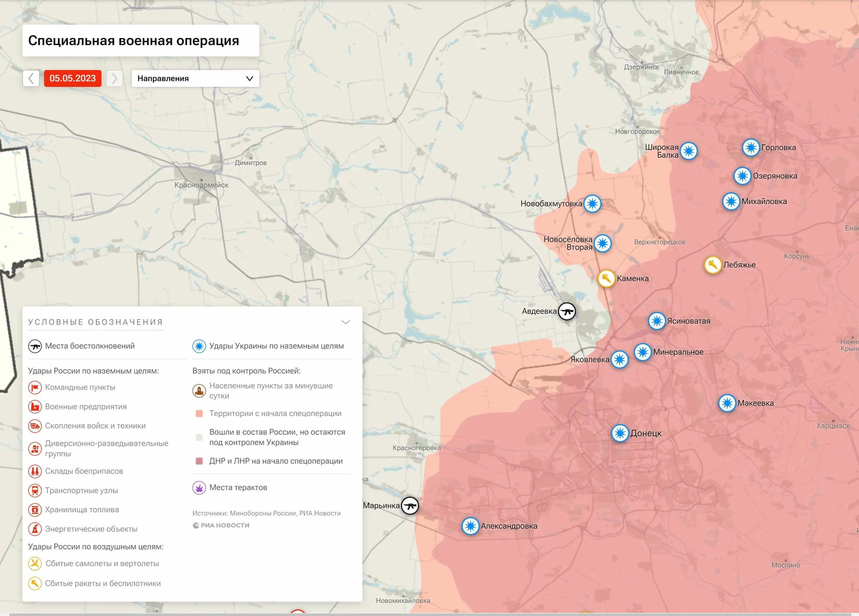The image size is (859, 616).
Task: Click the РИА Новости logo link
Action: tap(221, 525)
